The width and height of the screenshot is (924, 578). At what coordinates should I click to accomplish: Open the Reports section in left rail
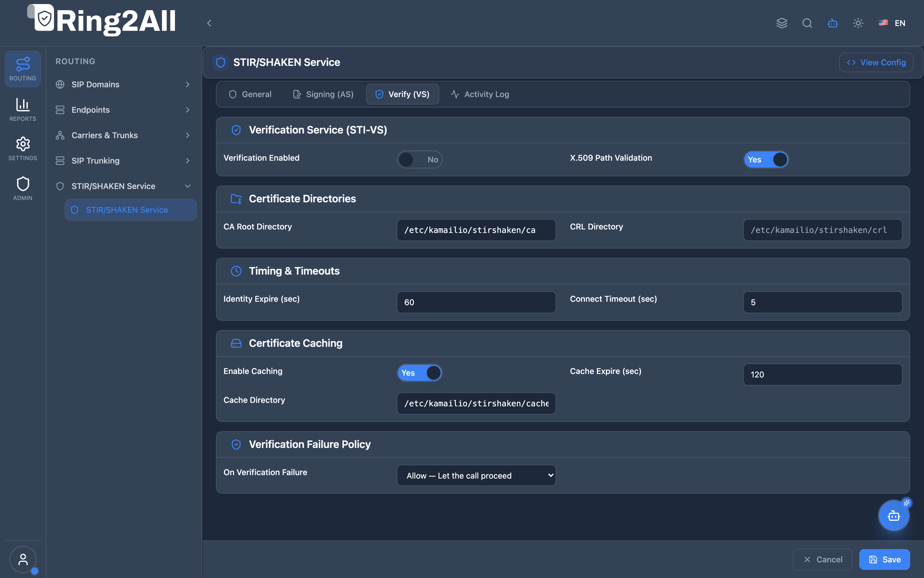coord(23,110)
